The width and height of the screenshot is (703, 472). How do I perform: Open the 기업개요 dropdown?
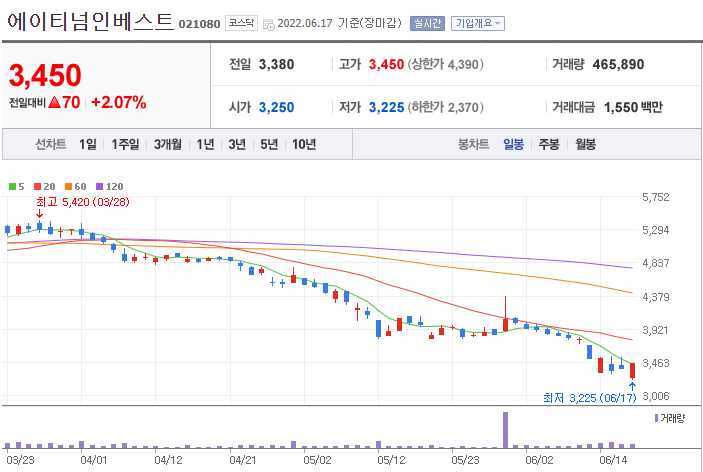[477, 23]
